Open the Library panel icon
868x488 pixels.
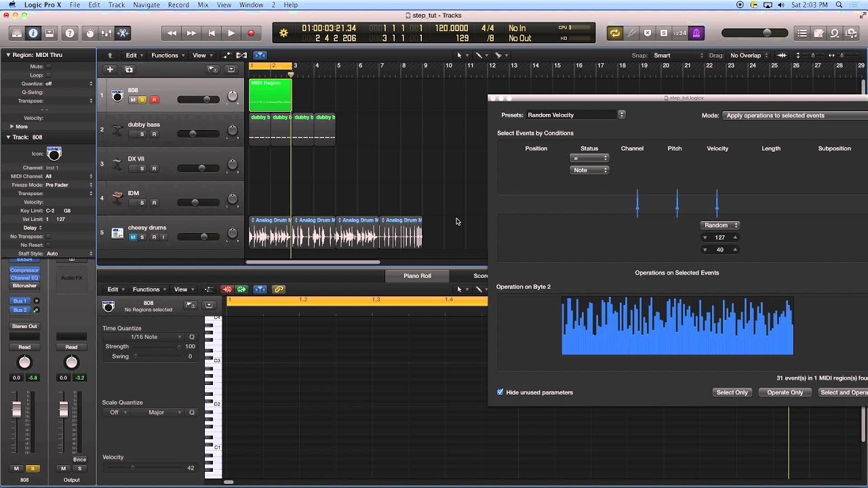(x=16, y=33)
